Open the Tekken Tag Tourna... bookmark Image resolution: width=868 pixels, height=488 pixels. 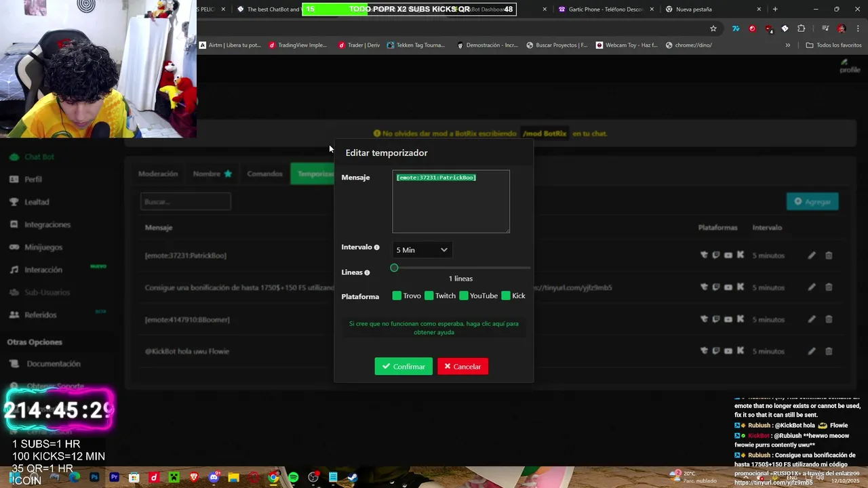point(416,45)
